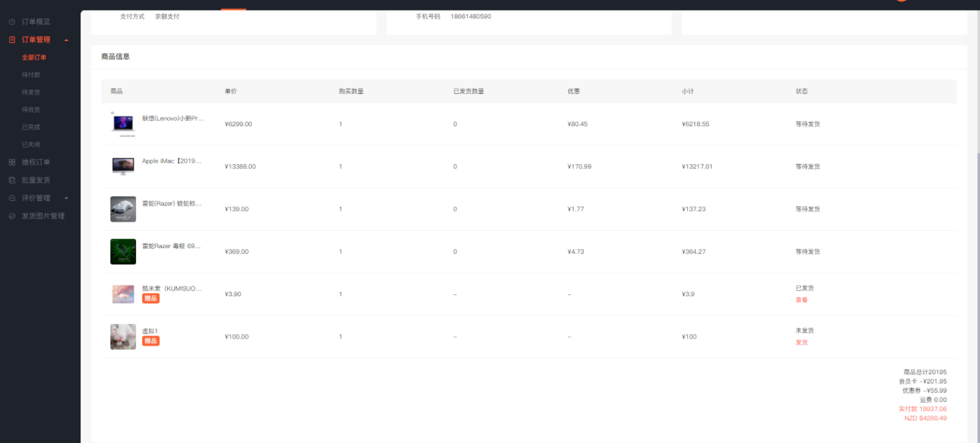The height and width of the screenshot is (443, 980).
Task: Click the 批量发货 icon in sidebar
Action: tap(12, 180)
